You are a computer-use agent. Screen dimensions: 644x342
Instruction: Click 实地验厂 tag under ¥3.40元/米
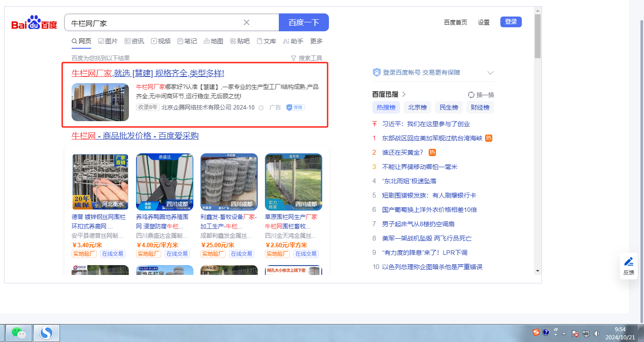coord(84,254)
